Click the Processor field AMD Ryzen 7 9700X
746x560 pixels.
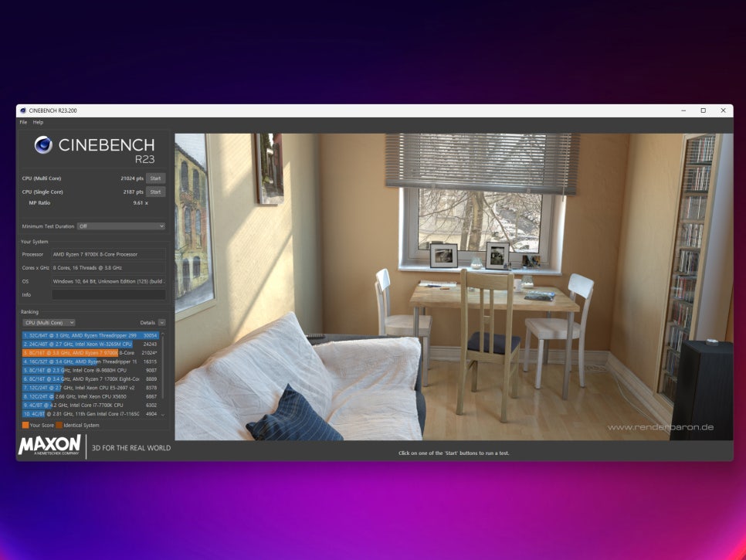(108, 255)
